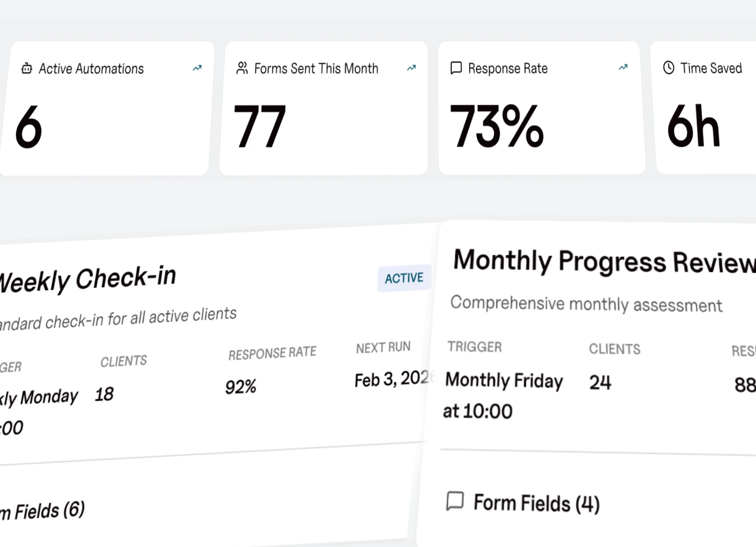The width and height of the screenshot is (756, 547).
Task: Click the Active Automations robot icon
Action: click(x=27, y=68)
